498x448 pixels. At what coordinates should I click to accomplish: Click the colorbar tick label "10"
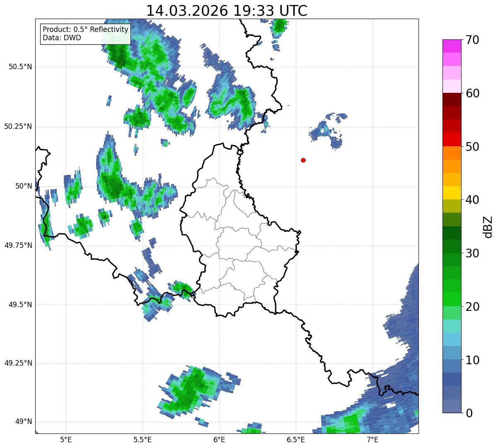[472, 360]
